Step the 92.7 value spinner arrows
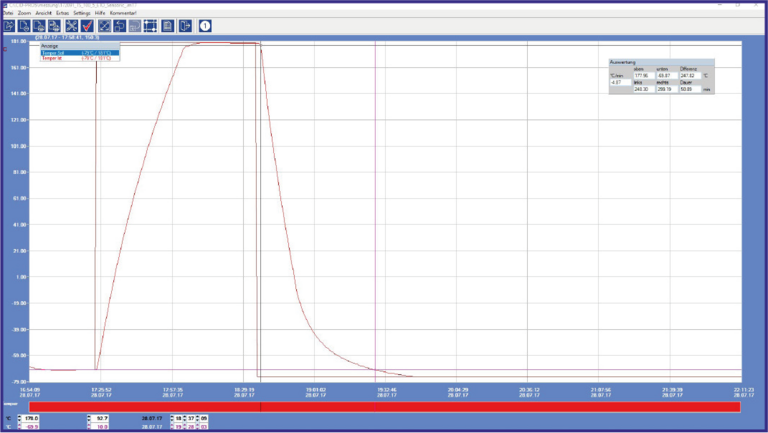 [89, 419]
